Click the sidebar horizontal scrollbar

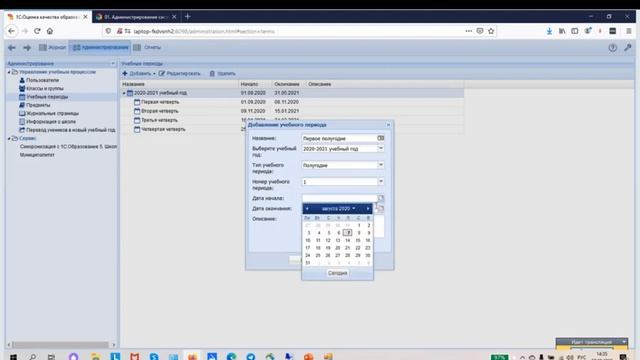tap(61, 345)
